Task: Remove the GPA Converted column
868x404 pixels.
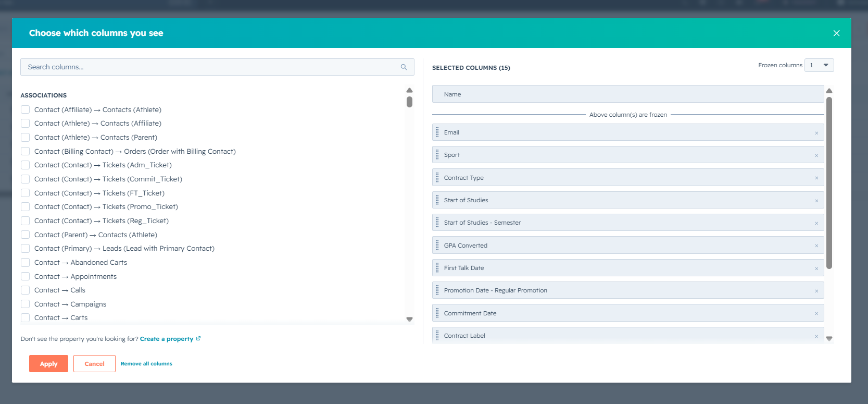Action: [816, 246]
